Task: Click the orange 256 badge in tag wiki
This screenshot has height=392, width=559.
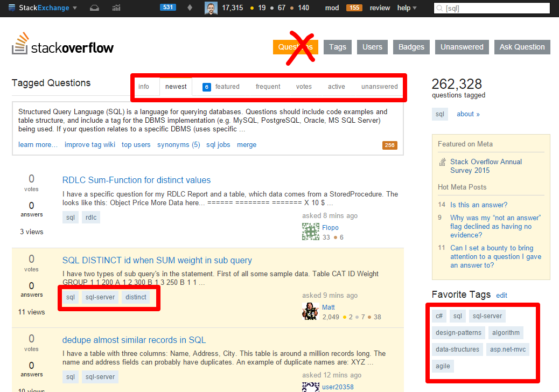Action: [x=390, y=145]
